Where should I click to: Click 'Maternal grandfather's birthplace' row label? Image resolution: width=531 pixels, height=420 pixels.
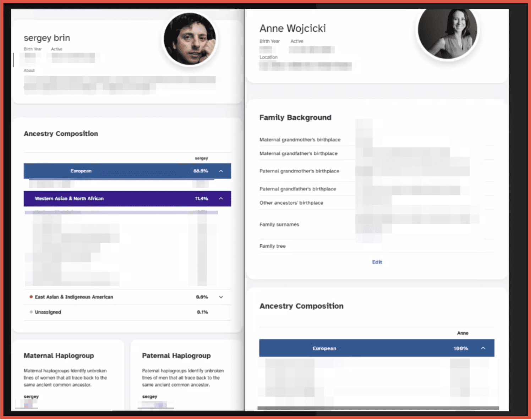coord(299,154)
